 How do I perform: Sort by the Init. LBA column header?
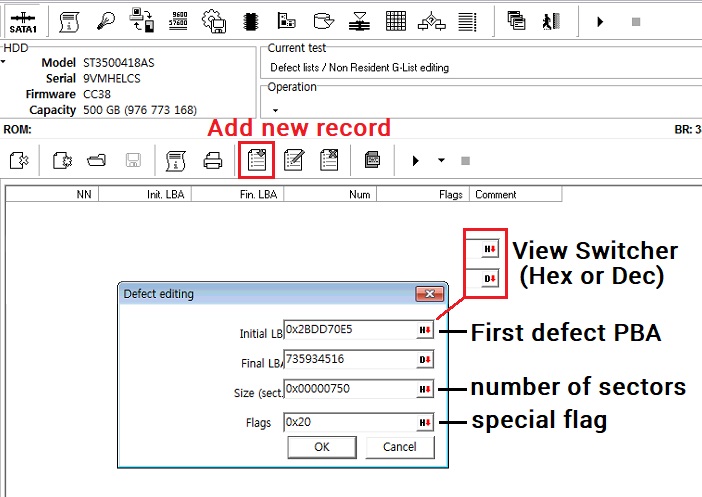[x=145, y=194]
